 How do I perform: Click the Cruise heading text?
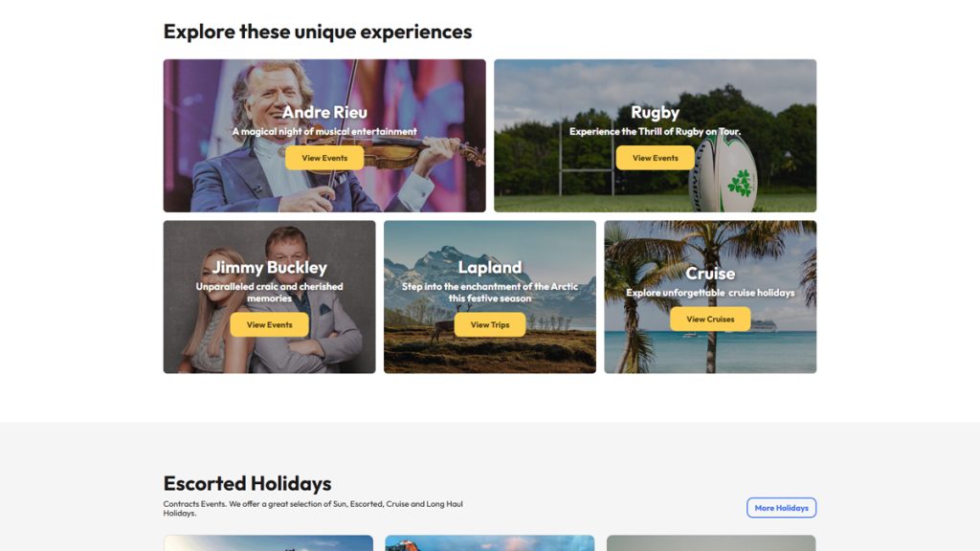click(x=710, y=274)
